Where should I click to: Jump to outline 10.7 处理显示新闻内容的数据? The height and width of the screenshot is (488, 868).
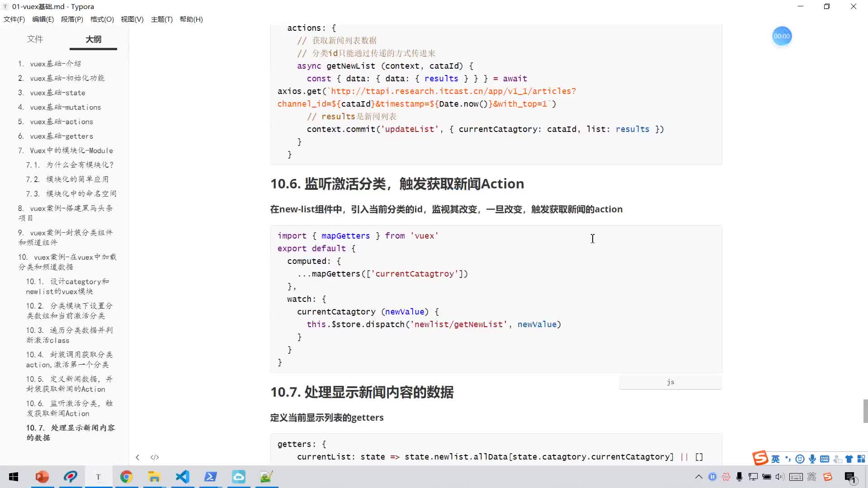[x=71, y=432]
